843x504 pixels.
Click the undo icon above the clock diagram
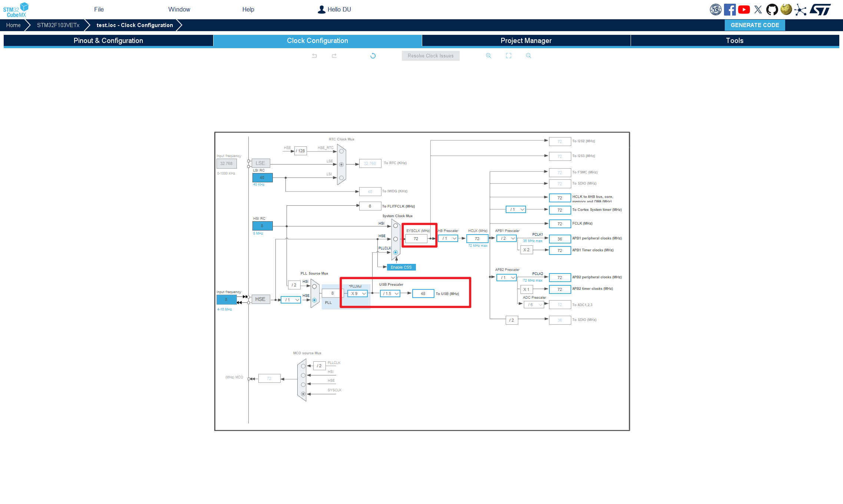tap(314, 55)
